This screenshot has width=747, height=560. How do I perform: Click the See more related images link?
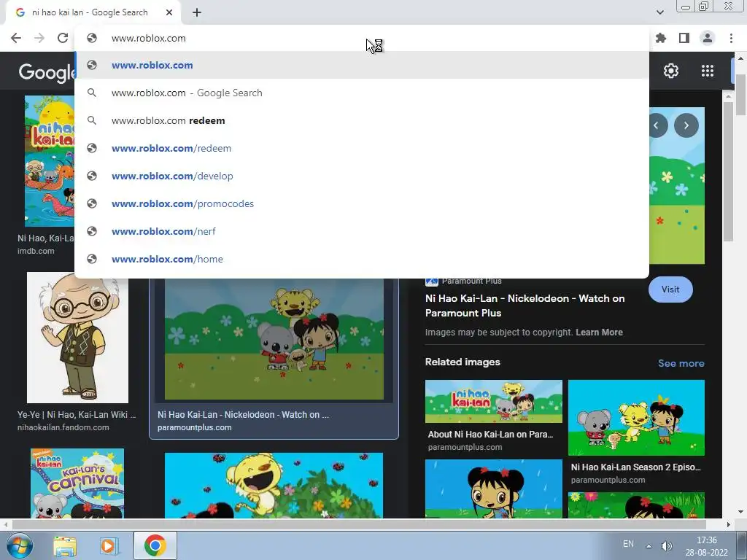coord(681,363)
